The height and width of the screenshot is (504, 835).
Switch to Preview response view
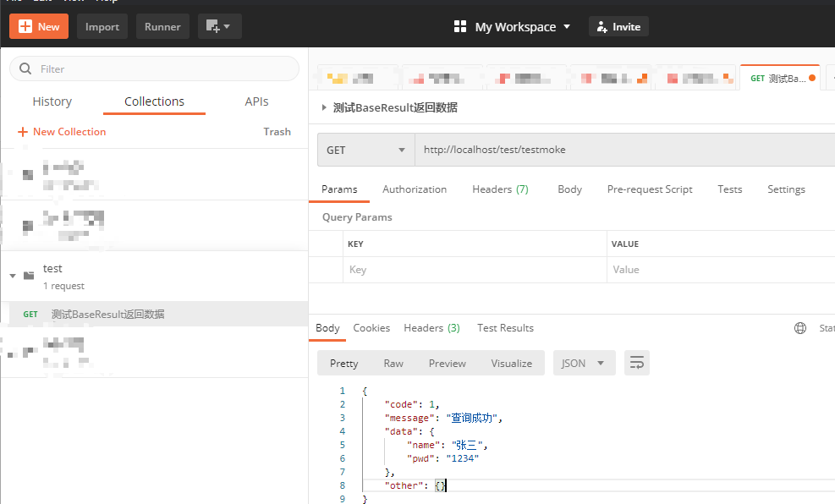[x=447, y=363]
